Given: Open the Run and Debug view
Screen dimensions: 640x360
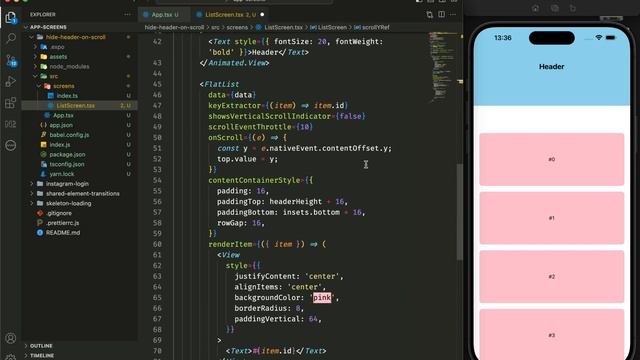Looking at the screenshot, I should pyautogui.click(x=11, y=82).
